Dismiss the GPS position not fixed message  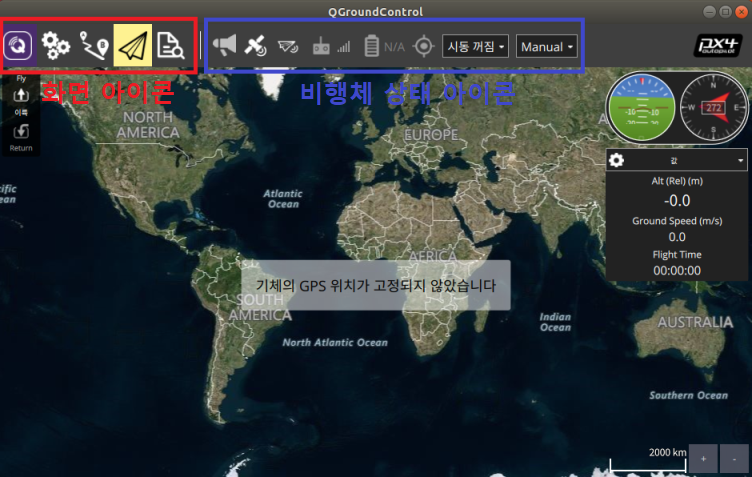[376, 285]
